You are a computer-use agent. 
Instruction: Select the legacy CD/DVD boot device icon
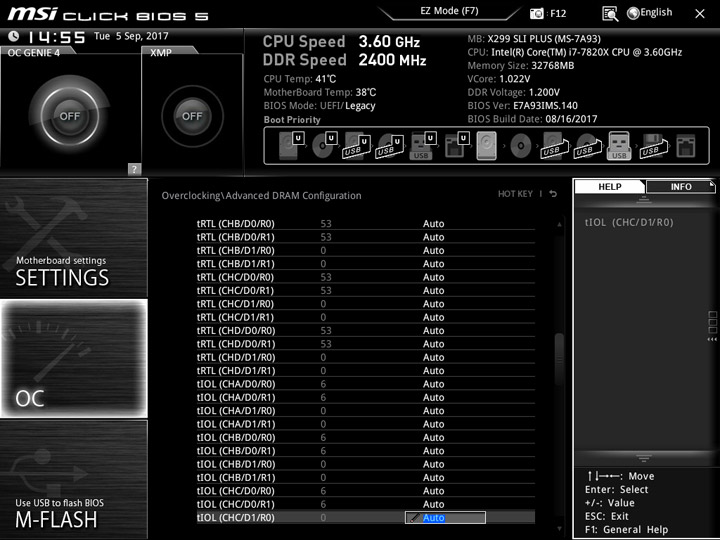pos(520,146)
